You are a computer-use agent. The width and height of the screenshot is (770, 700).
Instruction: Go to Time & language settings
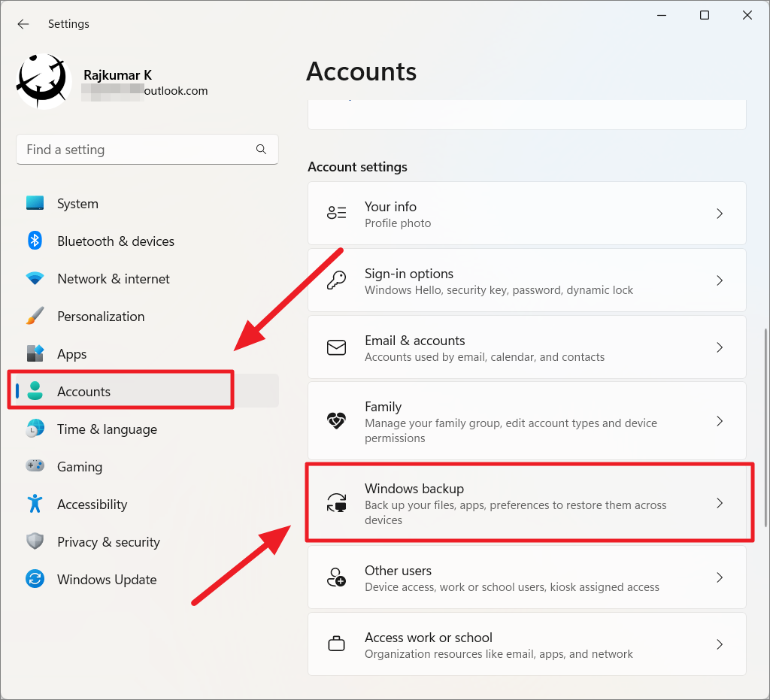coord(107,429)
